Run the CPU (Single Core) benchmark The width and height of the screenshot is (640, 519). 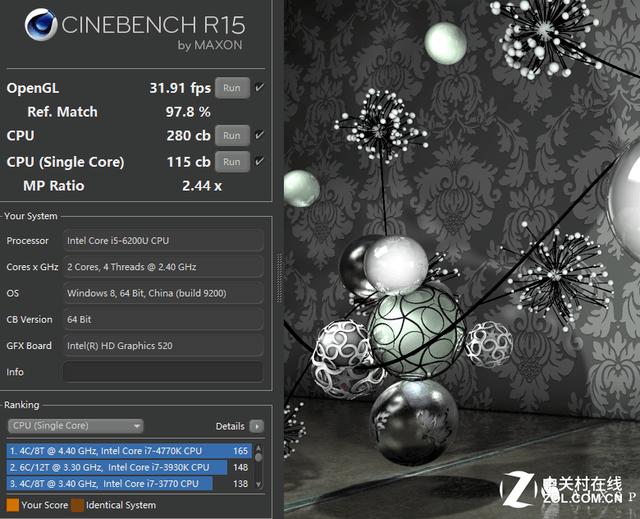coord(232,162)
